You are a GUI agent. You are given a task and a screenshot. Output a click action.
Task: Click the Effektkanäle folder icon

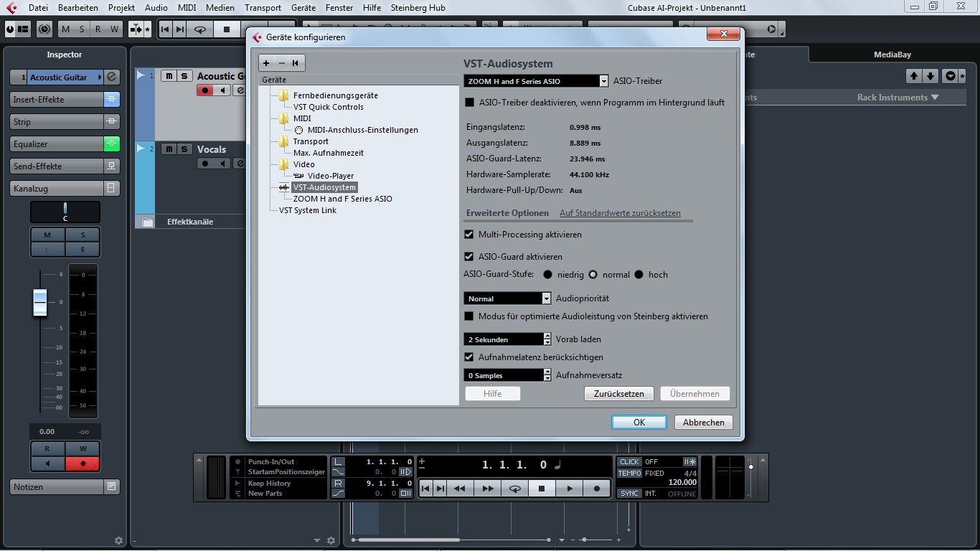click(x=147, y=222)
